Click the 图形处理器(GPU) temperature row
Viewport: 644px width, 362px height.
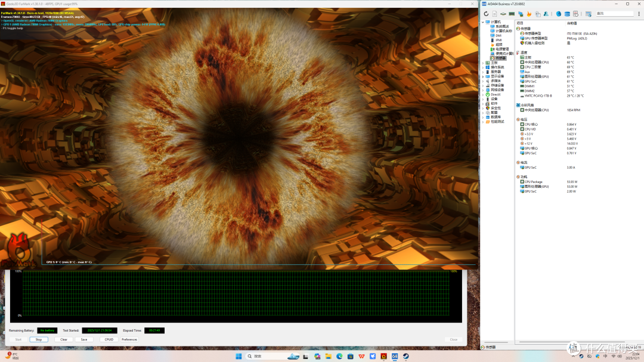pyautogui.click(x=547, y=76)
